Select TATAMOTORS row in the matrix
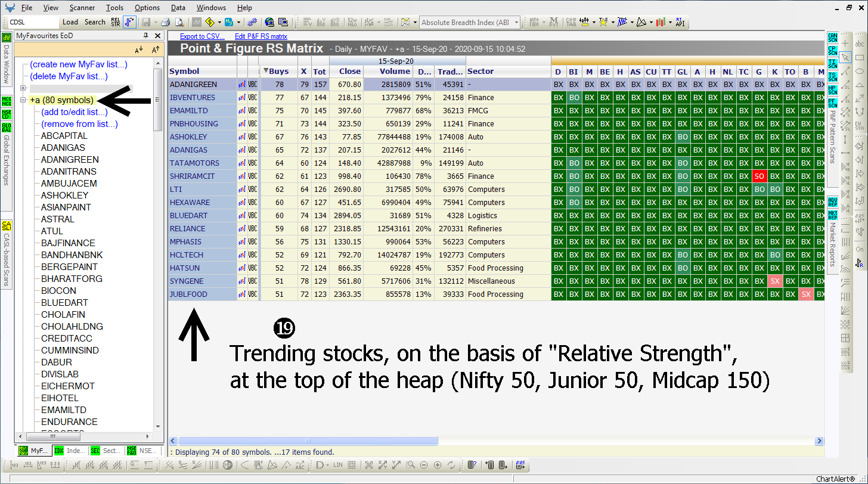The image size is (868, 484). (x=497, y=163)
